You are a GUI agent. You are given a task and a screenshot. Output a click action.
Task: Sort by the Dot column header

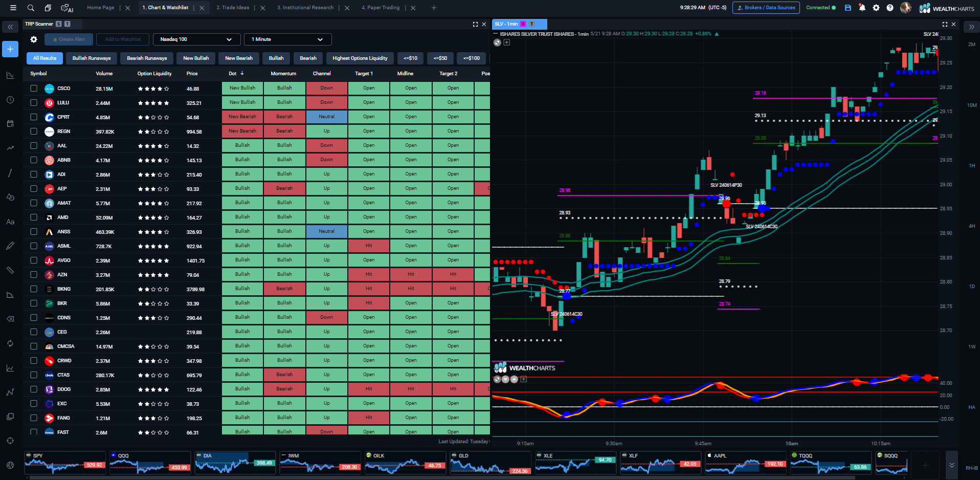[x=236, y=74]
